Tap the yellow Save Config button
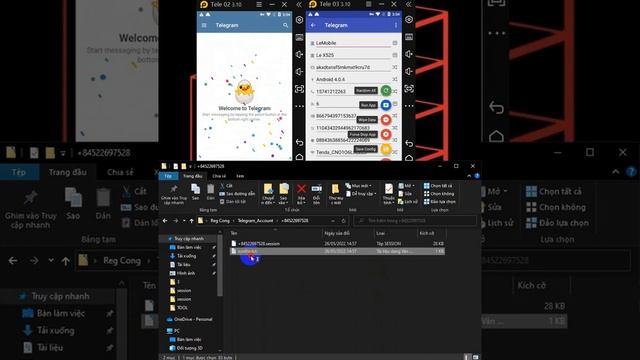This screenshot has width=640, height=360. click(x=386, y=149)
